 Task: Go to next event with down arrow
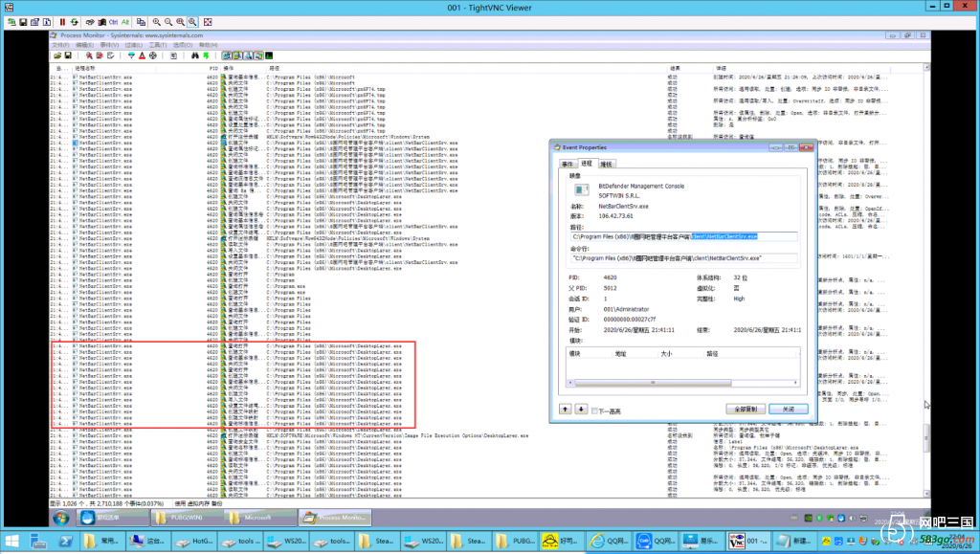coord(581,410)
